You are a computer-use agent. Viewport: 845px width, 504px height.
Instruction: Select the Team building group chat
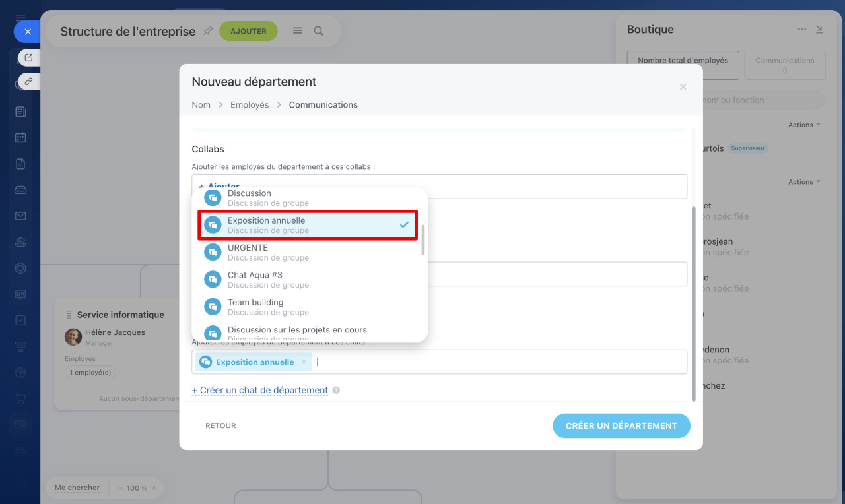tap(308, 307)
